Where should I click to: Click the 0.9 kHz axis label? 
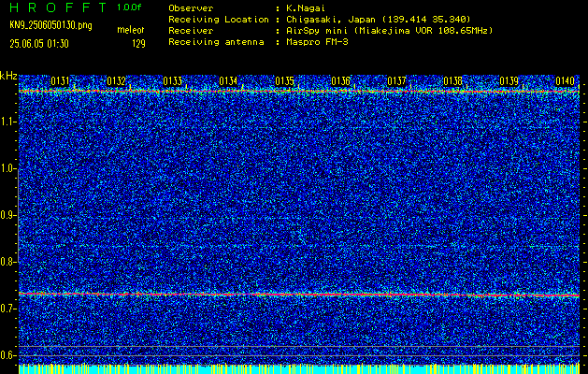tap(7, 215)
